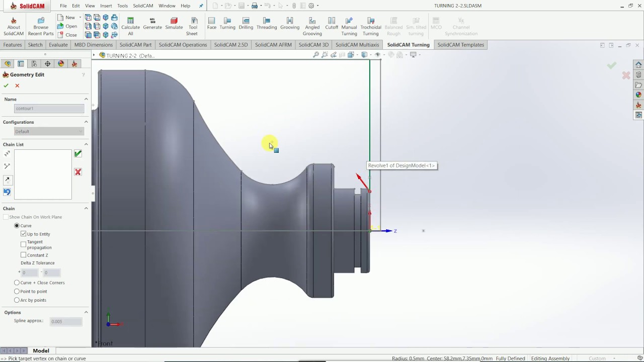Select Point to point option

click(x=17, y=291)
